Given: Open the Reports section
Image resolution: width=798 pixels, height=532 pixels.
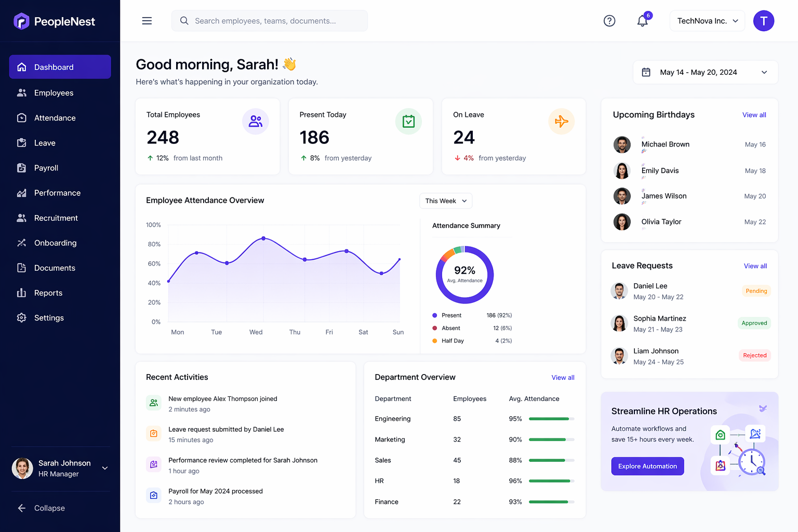Looking at the screenshot, I should pyautogui.click(x=48, y=292).
